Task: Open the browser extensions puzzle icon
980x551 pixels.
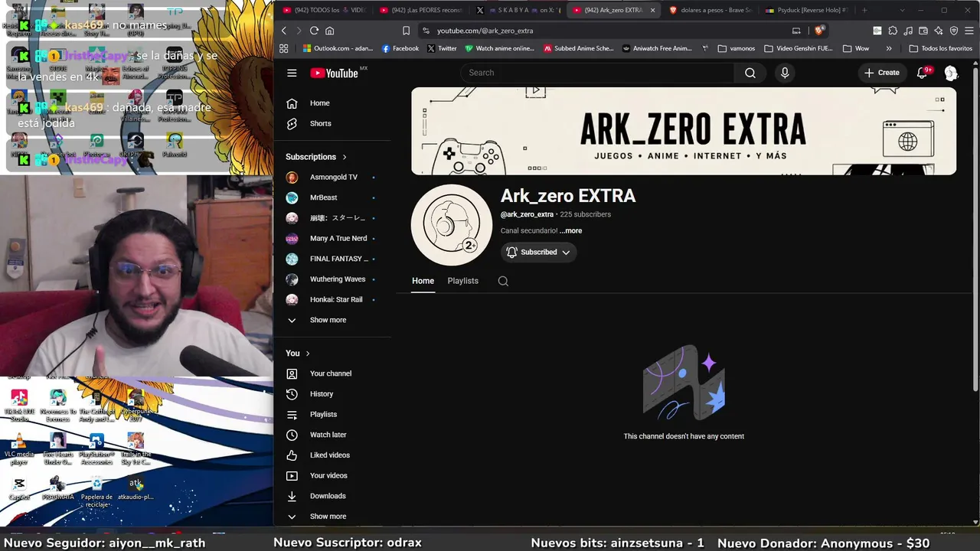Action: tap(893, 31)
